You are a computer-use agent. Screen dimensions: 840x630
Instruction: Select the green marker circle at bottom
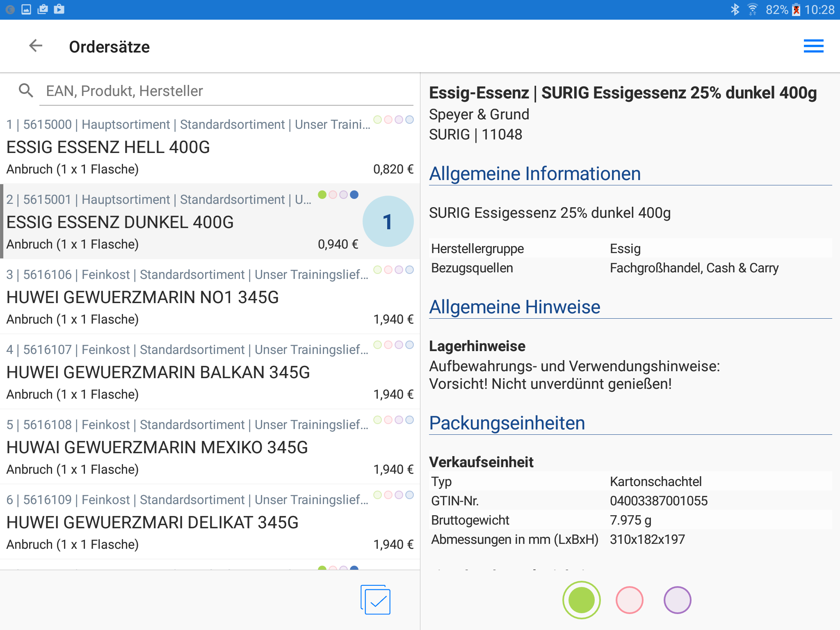click(581, 600)
